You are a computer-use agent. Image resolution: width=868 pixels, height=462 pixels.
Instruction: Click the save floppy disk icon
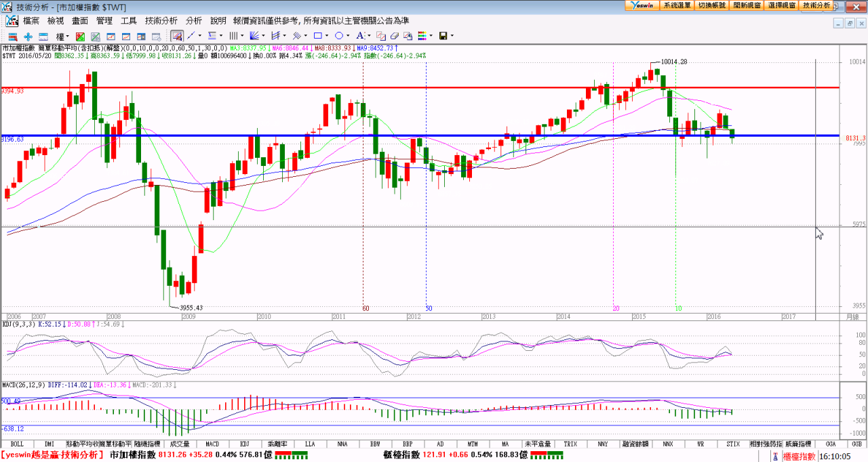pyautogui.click(x=443, y=36)
